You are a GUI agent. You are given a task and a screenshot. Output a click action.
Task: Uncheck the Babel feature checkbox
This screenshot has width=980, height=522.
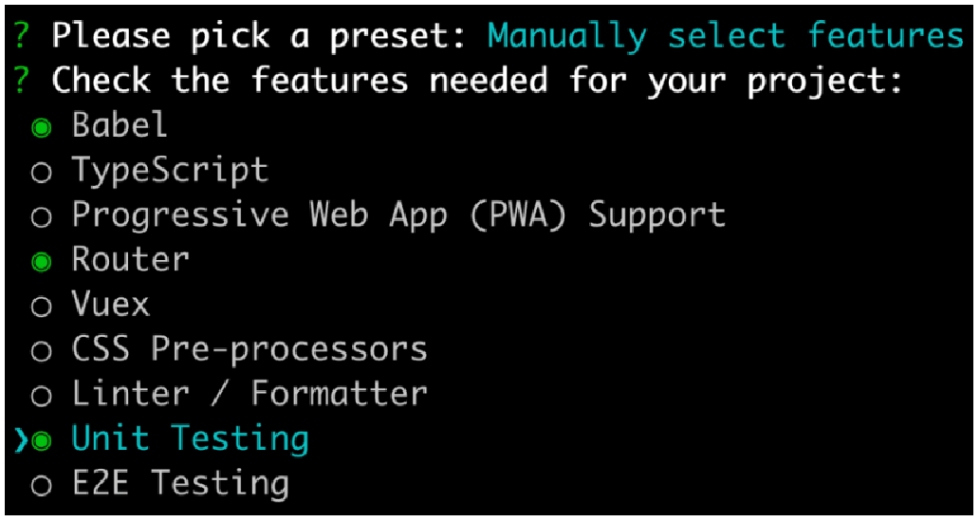pyautogui.click(x=41, y=129)
